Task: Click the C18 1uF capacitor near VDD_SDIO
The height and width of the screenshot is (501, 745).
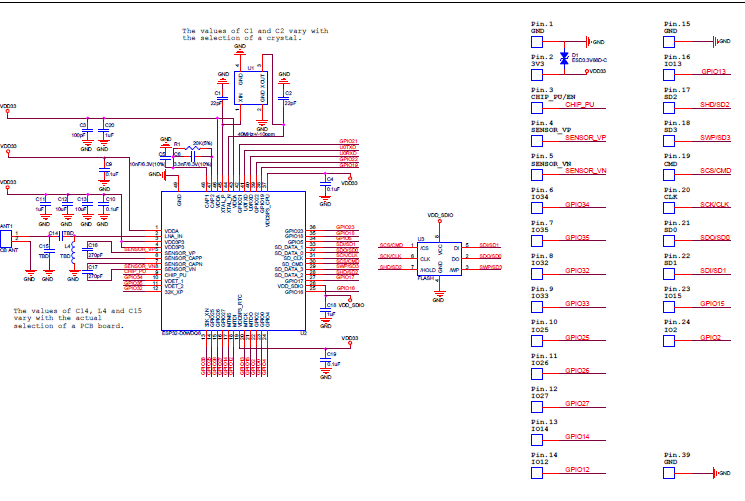Action: [x=325, y=310]
